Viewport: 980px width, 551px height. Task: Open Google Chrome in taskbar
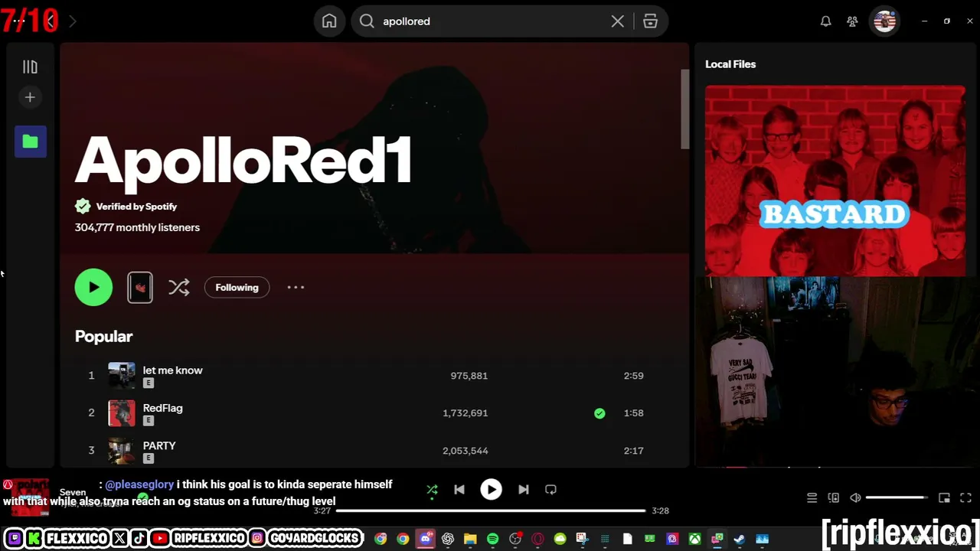click(x=403, y=539)
